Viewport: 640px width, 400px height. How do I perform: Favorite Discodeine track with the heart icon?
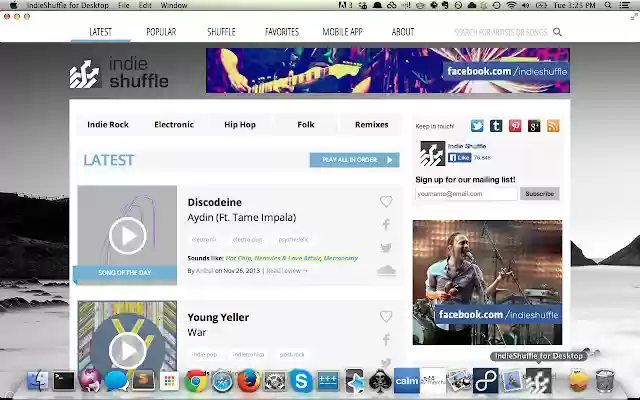coord(386,201)
